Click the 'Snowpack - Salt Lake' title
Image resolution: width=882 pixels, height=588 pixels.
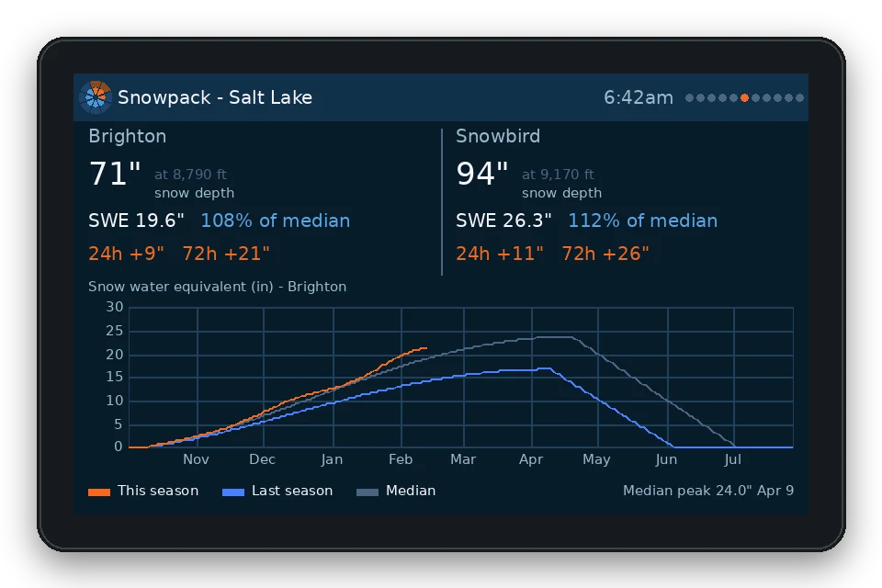click(x=215, y=97)
